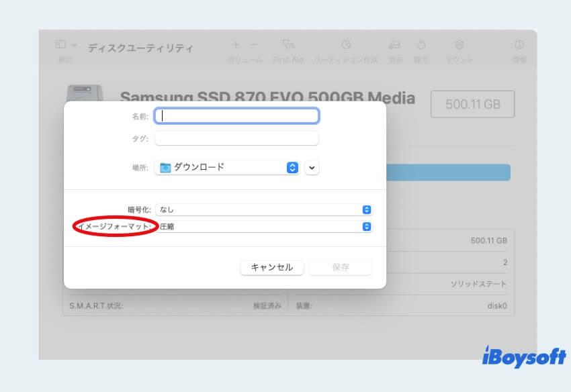Remove a volume with the minus icon
Screen dimensions: 571x392
tap(253, 45)
